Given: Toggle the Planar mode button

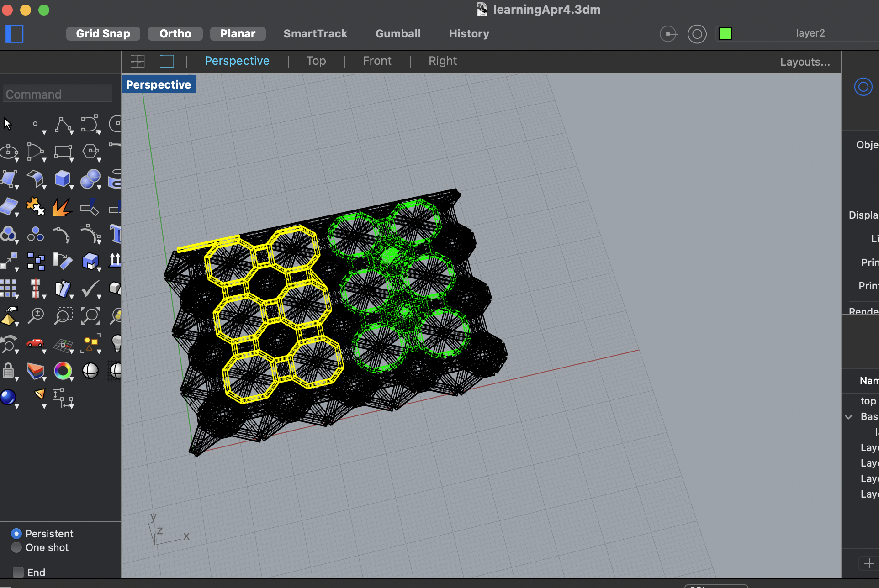Looking at the screenshot, I should pos(238,34).
